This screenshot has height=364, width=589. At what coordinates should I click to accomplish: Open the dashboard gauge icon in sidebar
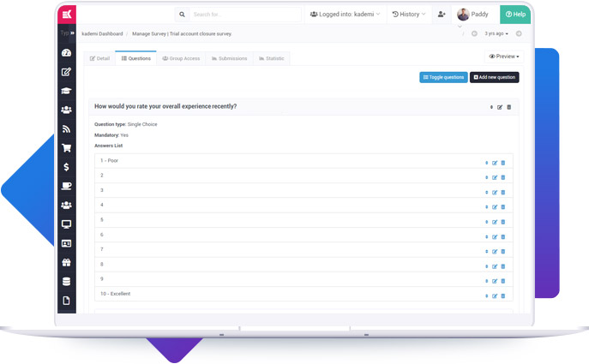[66, 53]
